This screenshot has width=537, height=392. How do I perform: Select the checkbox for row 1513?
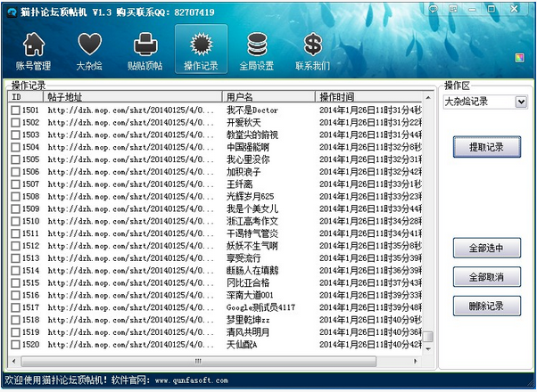tap(15, 258)
